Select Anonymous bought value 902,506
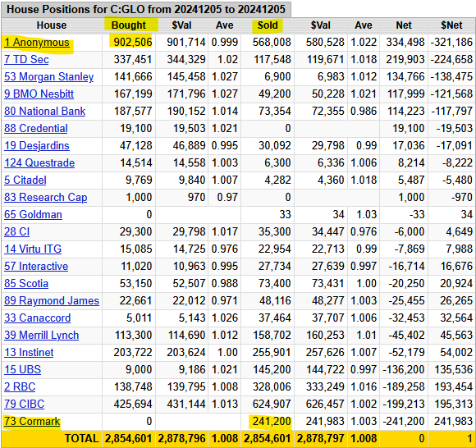The image size is (476, 448). click(133, 43)
